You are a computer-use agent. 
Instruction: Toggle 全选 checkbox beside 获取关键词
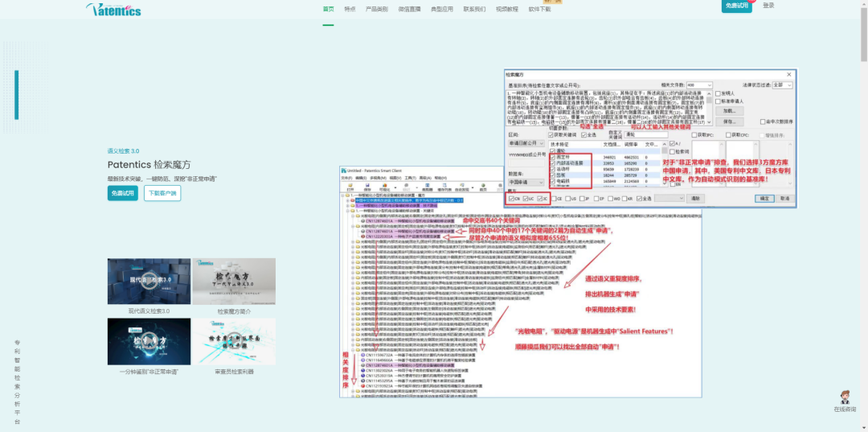584,135
